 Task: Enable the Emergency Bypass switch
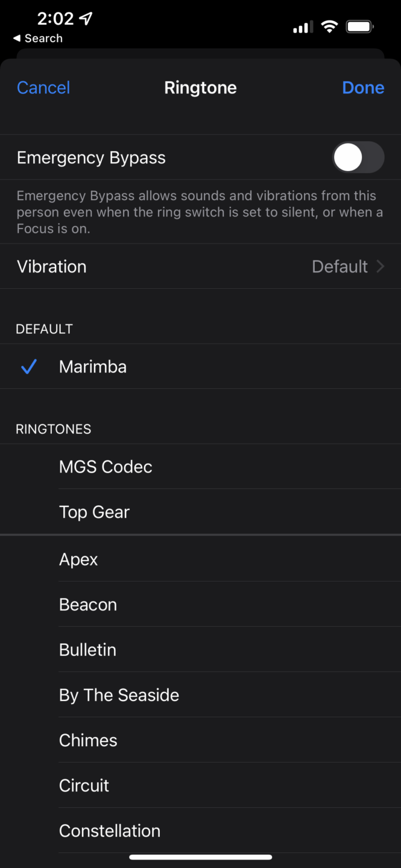click(358, 157)
